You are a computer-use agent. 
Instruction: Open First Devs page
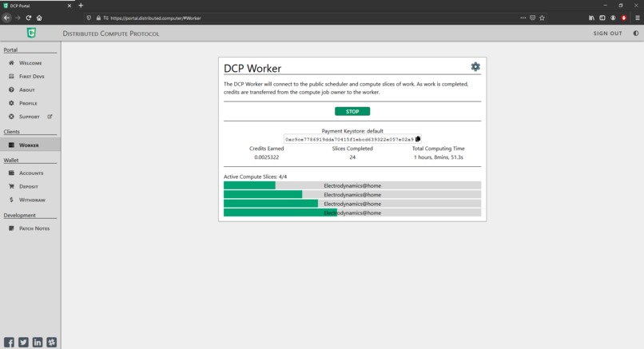coord(30,77)
